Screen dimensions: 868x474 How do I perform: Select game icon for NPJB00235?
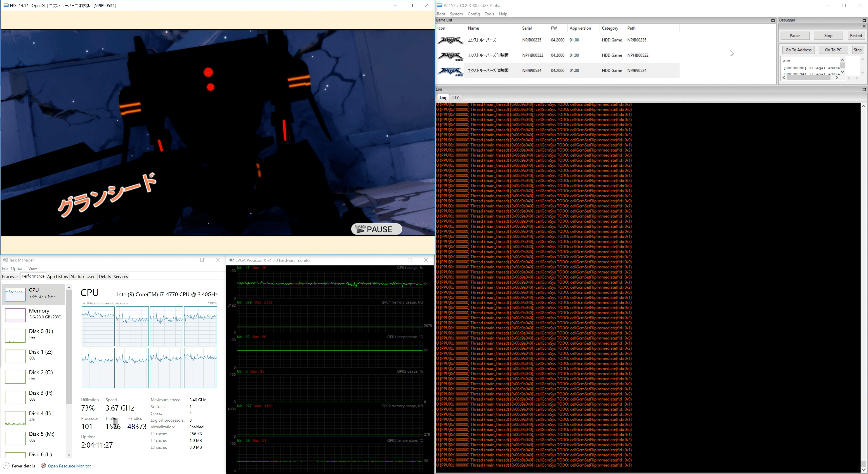coord(450,40)
